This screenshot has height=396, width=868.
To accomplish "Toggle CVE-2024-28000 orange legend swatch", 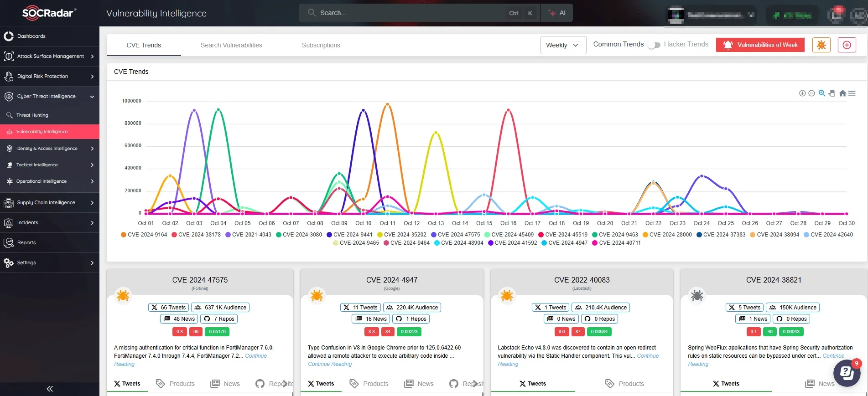I will tap(645, 235).
